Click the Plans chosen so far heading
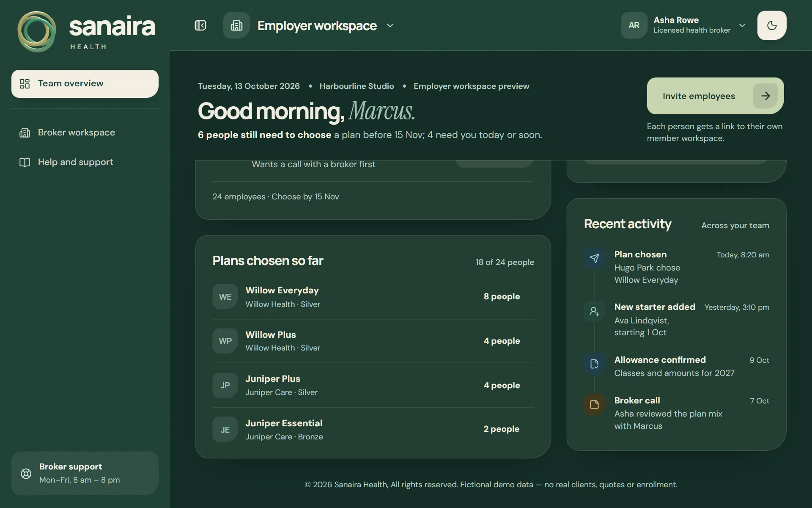 (x=268, y=260)
